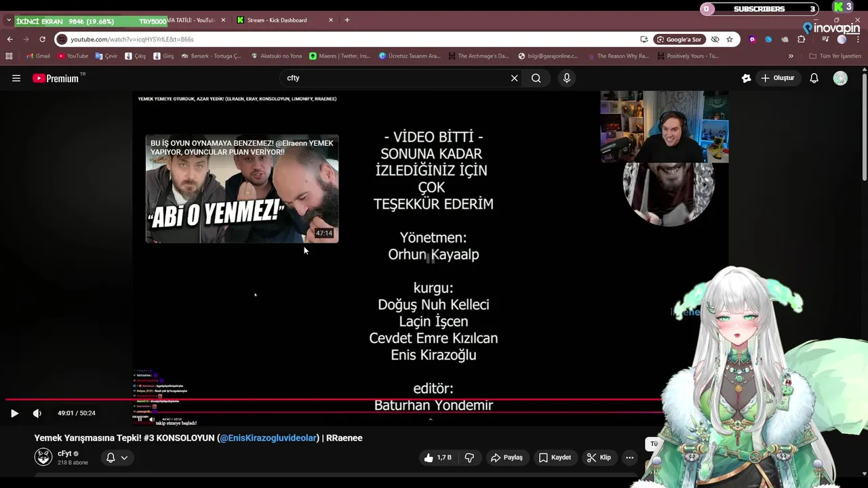Open the Çıkış bookmark

[135, 56]
